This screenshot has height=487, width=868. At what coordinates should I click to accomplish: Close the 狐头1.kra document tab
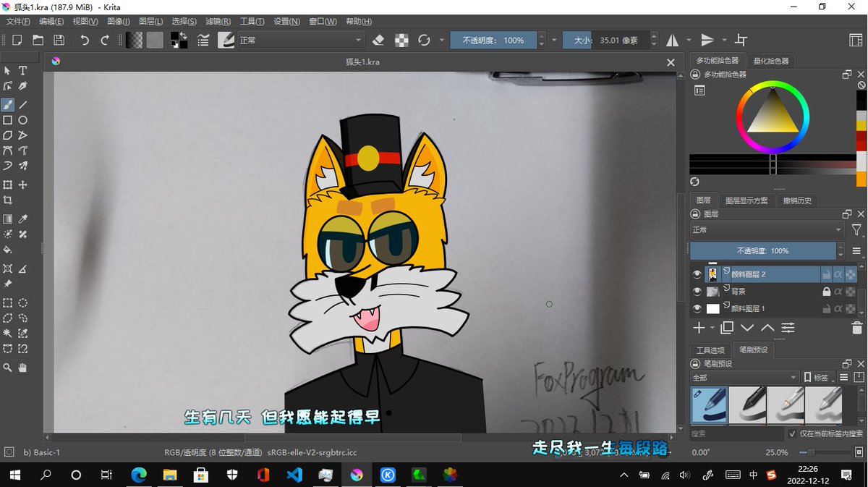(x=671, y=62)
